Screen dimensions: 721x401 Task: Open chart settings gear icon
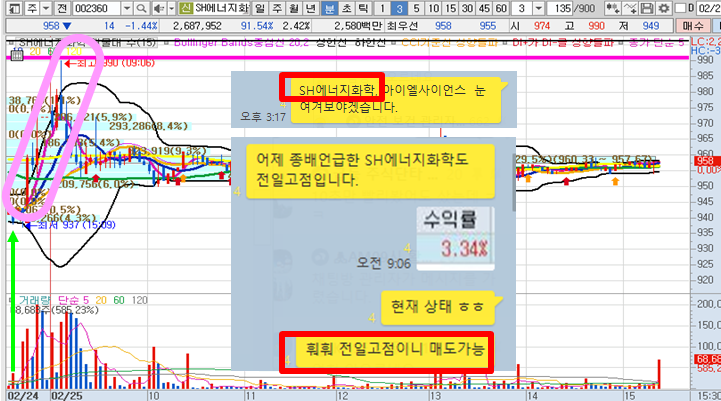click(x=664, y=8)
